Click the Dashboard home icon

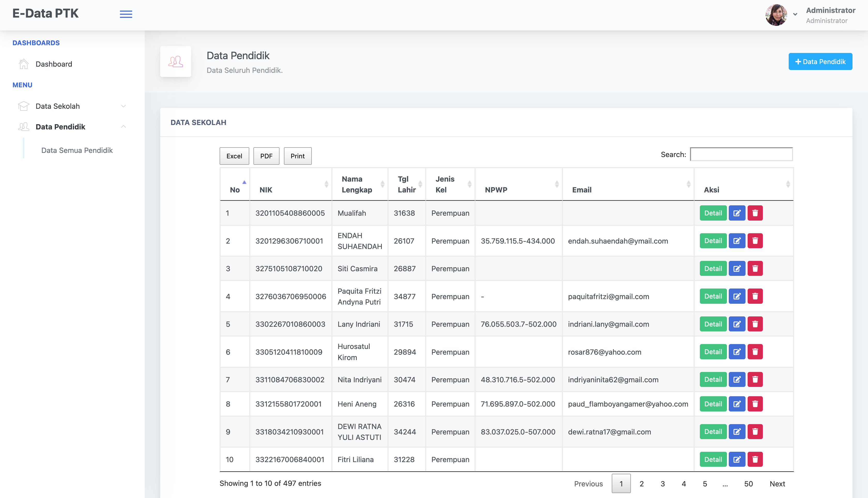[24, 64]
